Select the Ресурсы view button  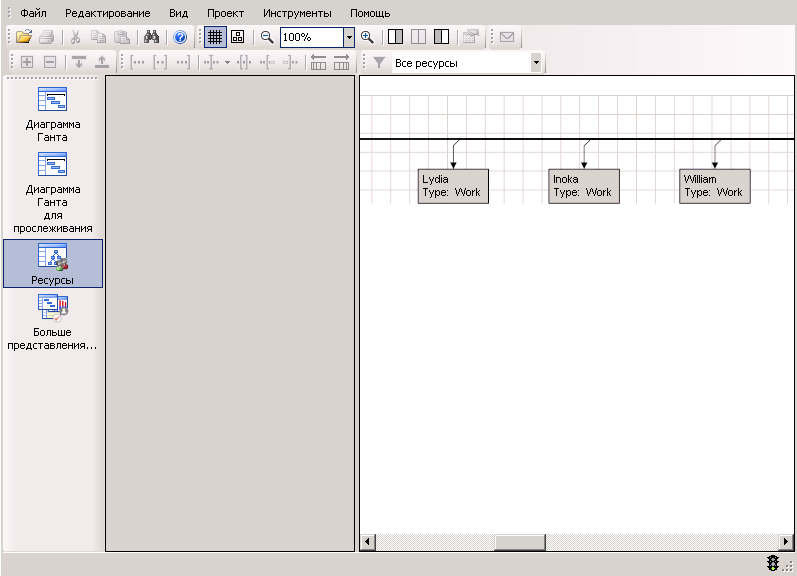[x=53, y=263]
